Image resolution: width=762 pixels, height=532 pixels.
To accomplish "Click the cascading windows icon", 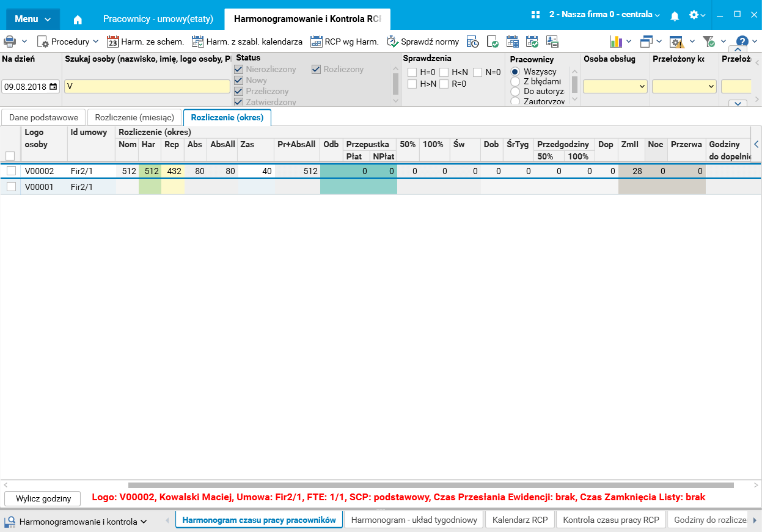I will coord(647,42).
